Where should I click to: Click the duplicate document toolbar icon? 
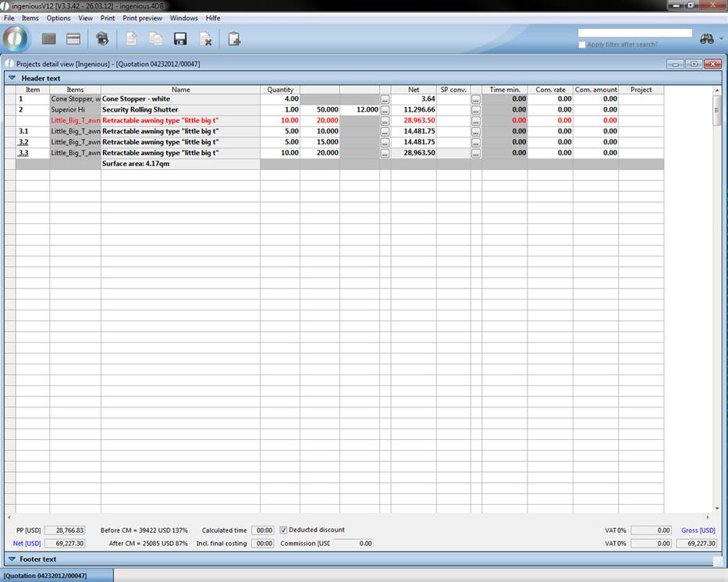[156, 39]
